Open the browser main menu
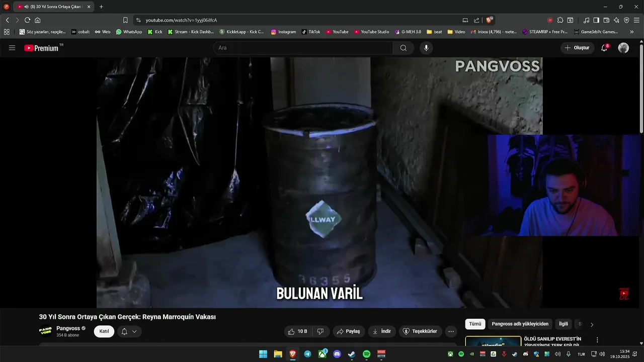 (x=636, y=20)
